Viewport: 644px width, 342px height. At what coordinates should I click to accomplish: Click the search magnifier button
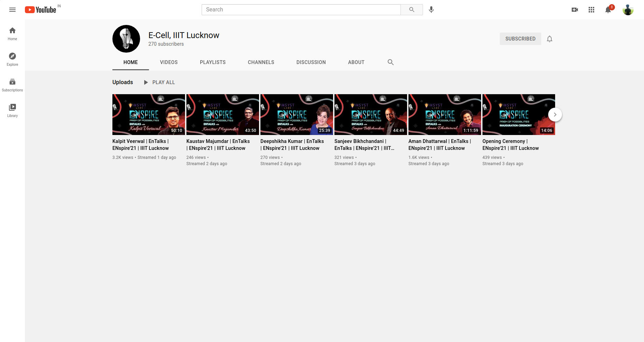click(412, 10)
